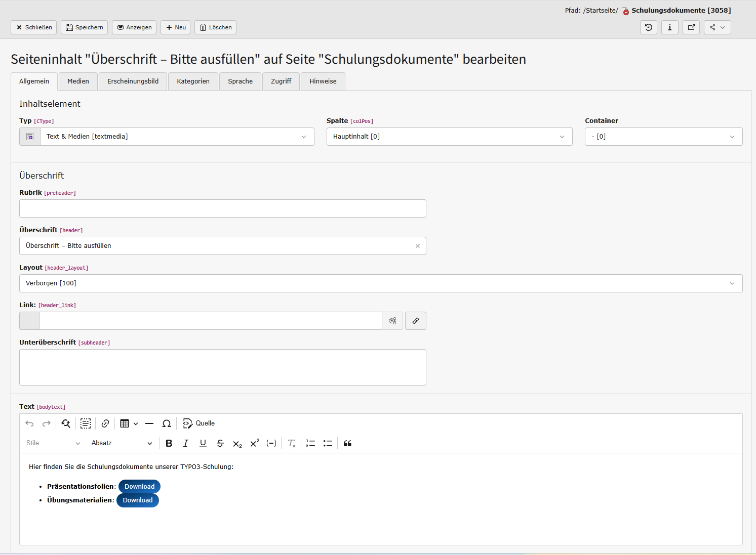Open the Absatz paragraph format dropdown
The height and width of the screenshot is (555, 756).
coord(122,443)
